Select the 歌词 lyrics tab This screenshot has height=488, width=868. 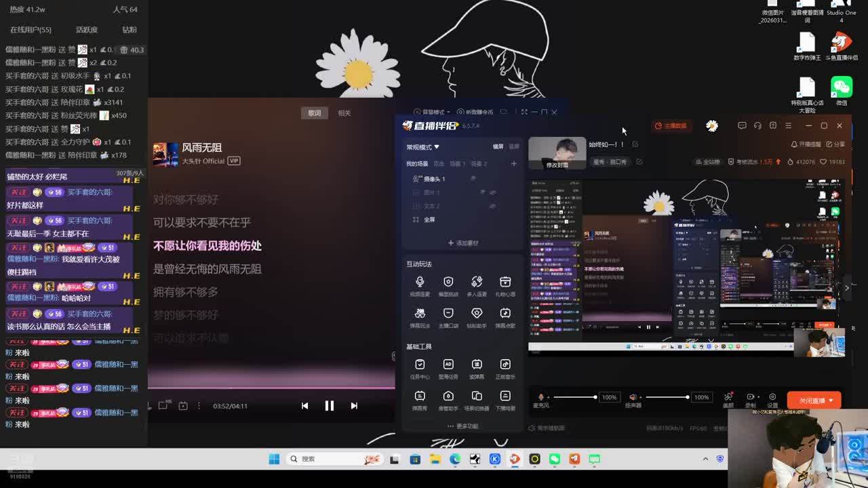315,113
